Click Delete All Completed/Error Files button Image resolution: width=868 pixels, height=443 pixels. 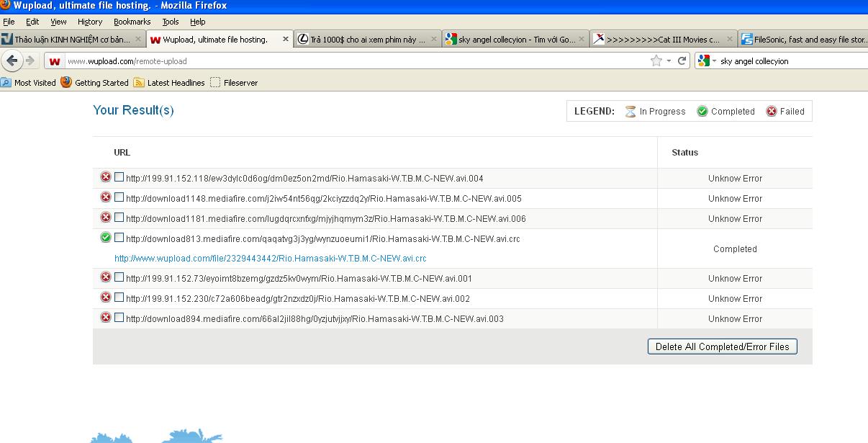coord(723,346)
